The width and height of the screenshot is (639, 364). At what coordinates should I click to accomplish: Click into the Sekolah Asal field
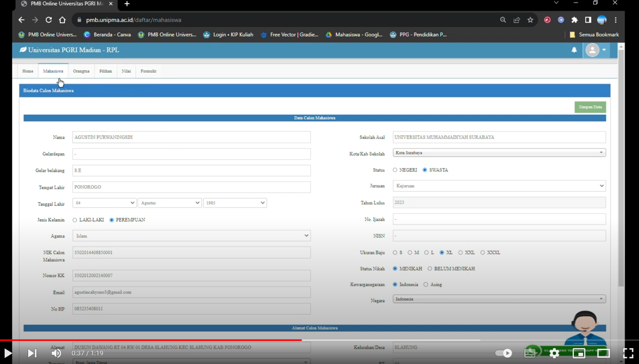tap(500, 137)
